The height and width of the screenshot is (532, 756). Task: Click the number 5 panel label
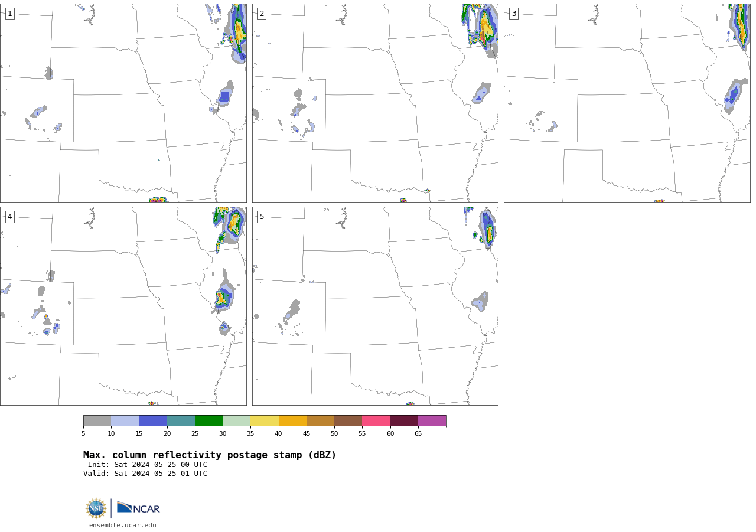click(x=262, y=217)
